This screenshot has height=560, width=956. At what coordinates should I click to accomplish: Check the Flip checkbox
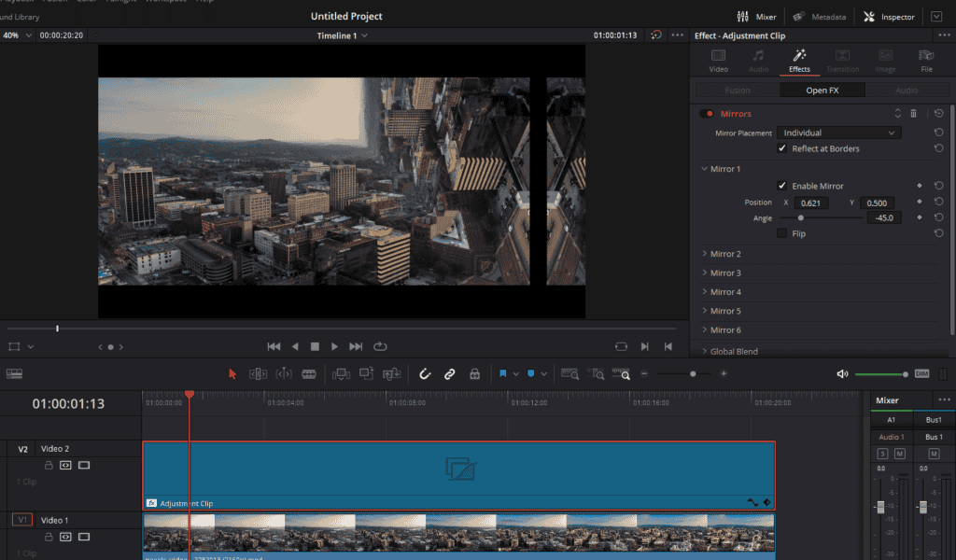(x=782, y=233)
